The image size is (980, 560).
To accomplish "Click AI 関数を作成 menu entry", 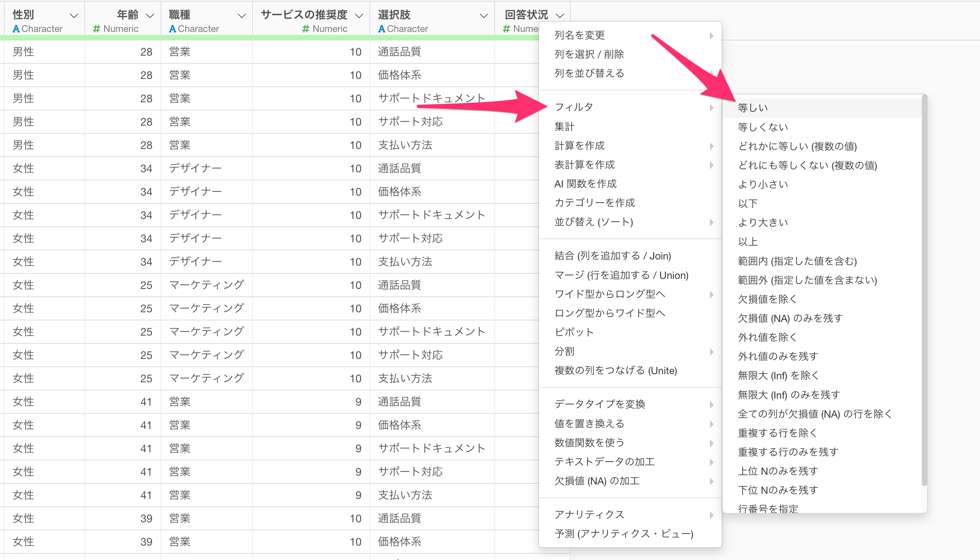I will click(x=585, y=184).
